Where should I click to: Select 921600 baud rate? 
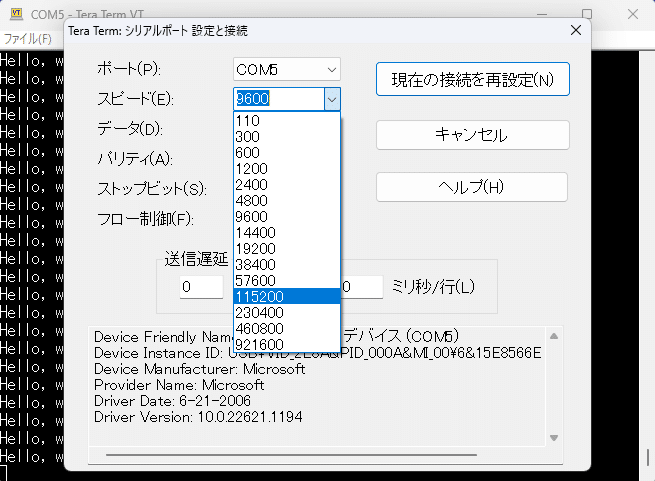287,344
